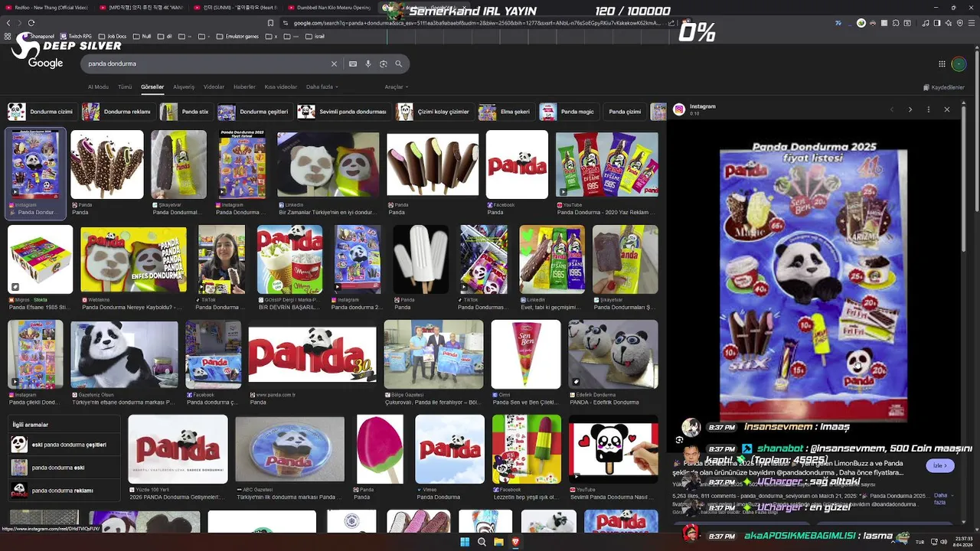Open Kaydedilenler saved items
Viewport: 980px width, 551px height.
tap(944, 87)
